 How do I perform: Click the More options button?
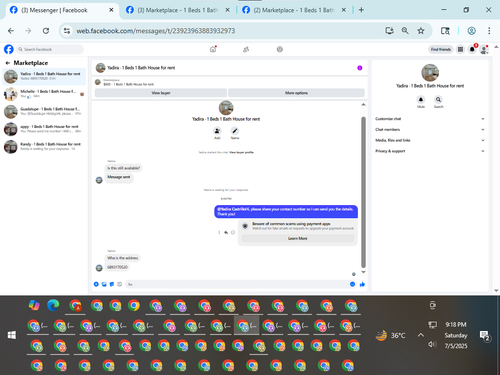296,93
